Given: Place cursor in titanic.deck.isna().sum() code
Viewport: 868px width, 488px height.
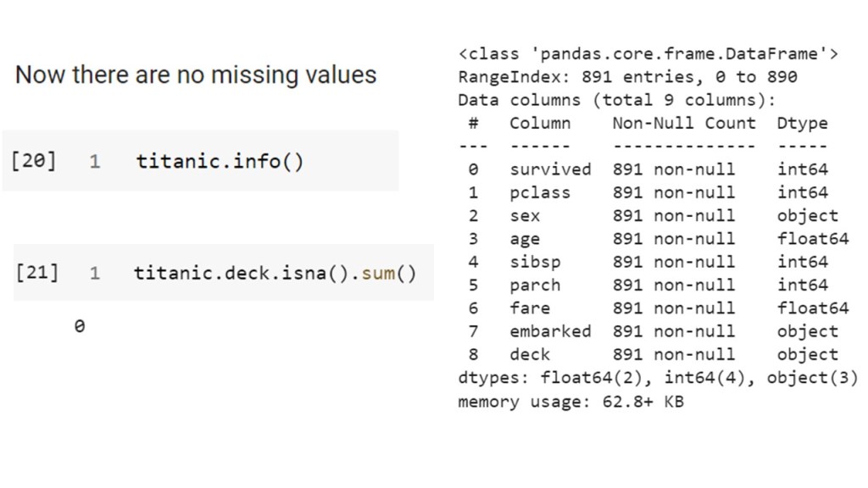Looking at the screenshot, I should (275, 273).
